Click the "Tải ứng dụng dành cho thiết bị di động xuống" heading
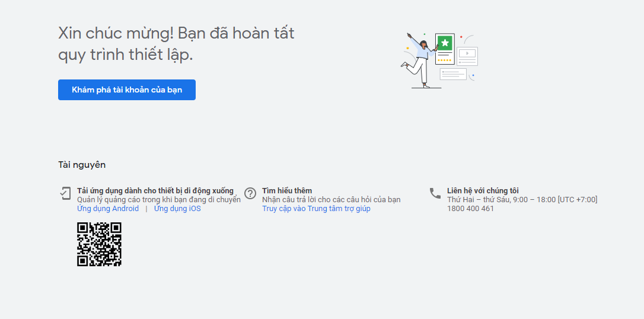Viewport: 644px width, 319px height. [x=155, y=191]
